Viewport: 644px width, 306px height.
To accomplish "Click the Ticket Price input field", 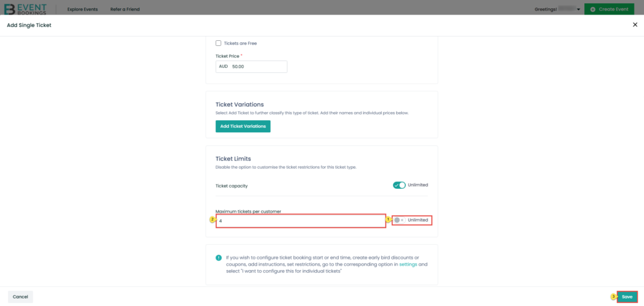I will [252, 67].
